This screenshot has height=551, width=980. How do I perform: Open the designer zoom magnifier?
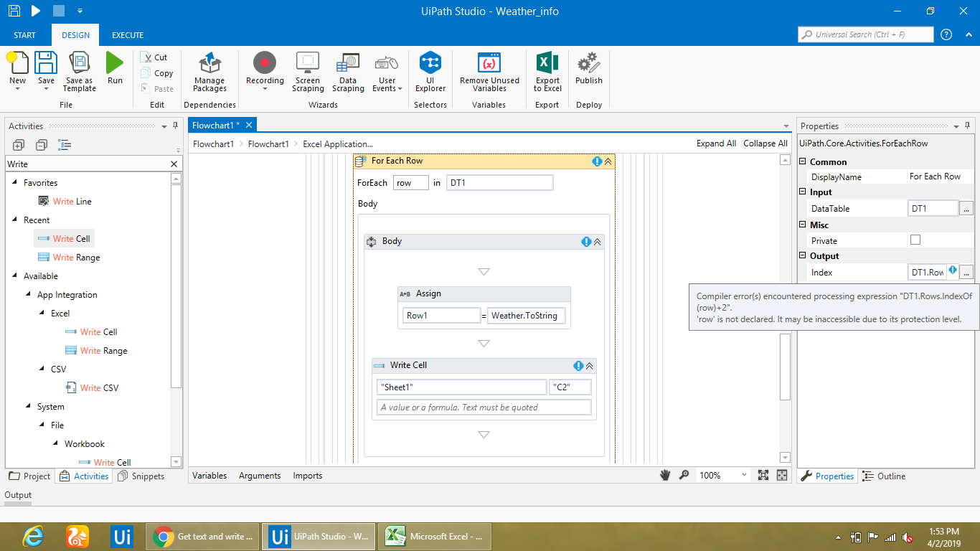(x=684, y=475)
